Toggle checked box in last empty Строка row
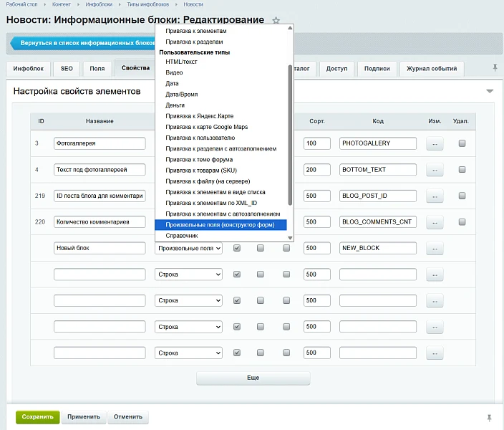 [x=237, y=353]
